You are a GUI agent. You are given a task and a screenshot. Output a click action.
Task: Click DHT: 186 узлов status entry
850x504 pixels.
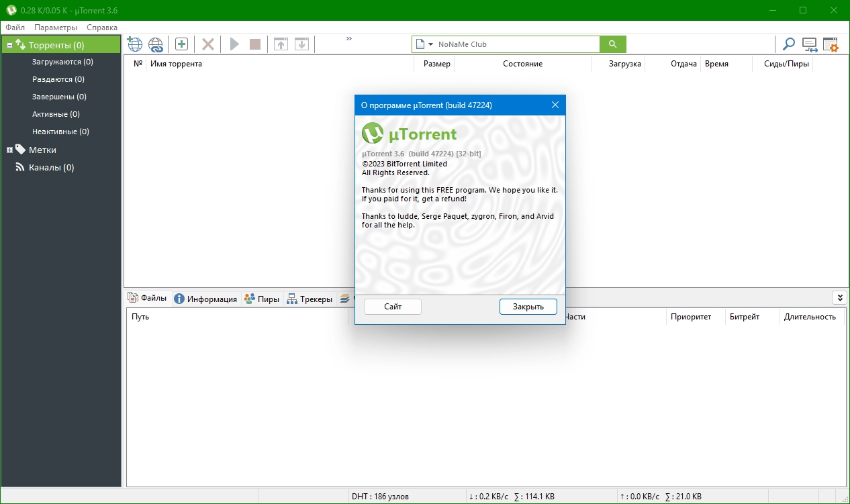click(380, 497)
